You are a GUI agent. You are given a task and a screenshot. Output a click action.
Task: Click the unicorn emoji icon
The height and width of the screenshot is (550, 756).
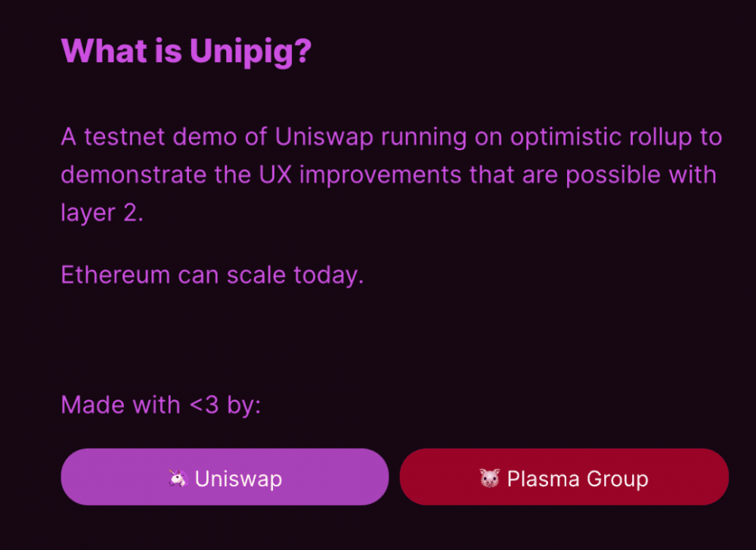[x=178, y=478]
